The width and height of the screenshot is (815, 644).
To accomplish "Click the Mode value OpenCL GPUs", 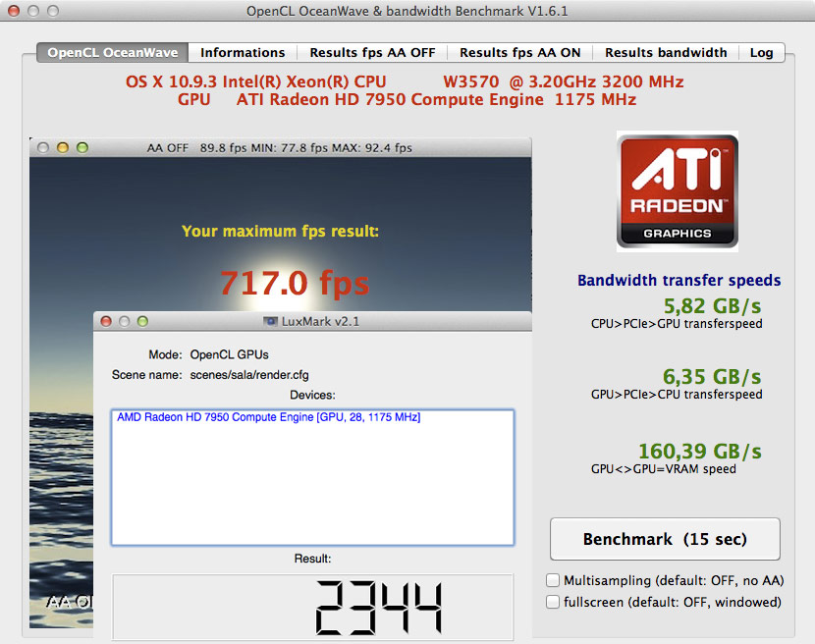I will [229, 354].
